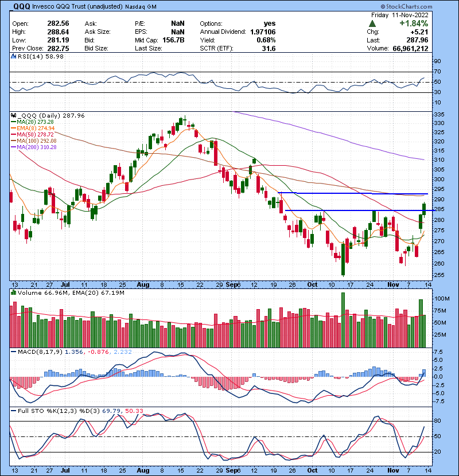Click the 'Last Size:' label
Screen dimensions: 459x476
(x=149, y=49)
